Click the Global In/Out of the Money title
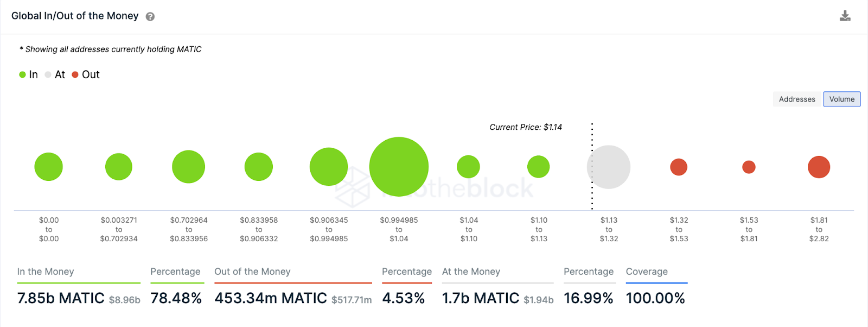Viewport: 868px width, 327px height. [75, 16]
